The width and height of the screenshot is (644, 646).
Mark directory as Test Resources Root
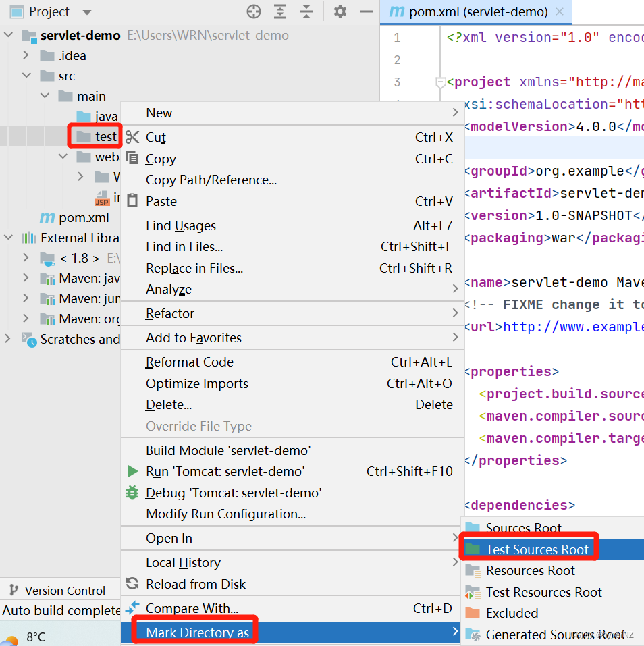[552, 592]
